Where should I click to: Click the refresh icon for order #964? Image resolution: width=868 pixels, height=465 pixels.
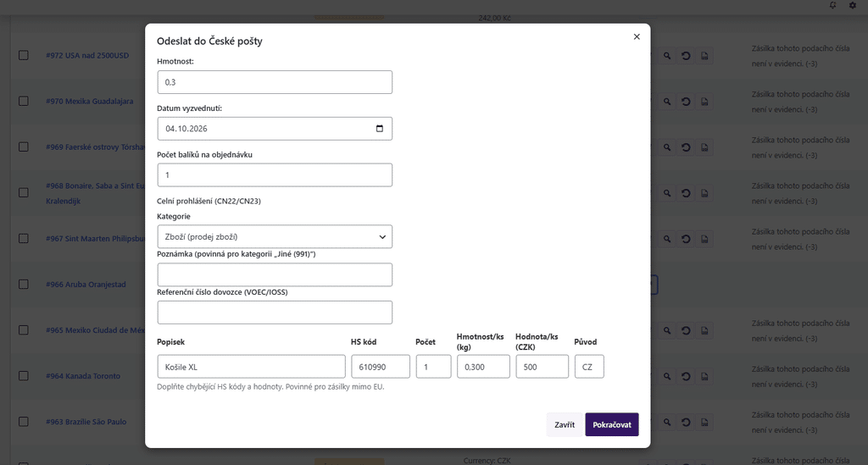click(686, 377)
